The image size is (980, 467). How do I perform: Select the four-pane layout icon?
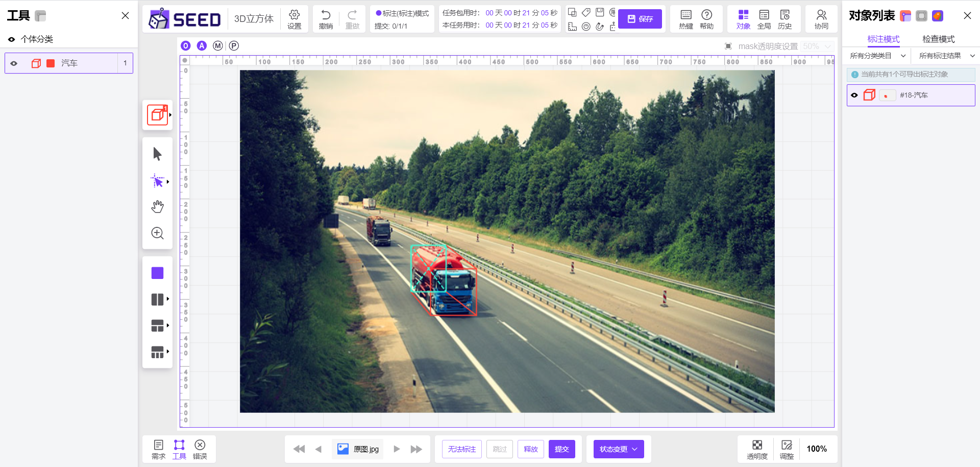[x=157, y=352]
